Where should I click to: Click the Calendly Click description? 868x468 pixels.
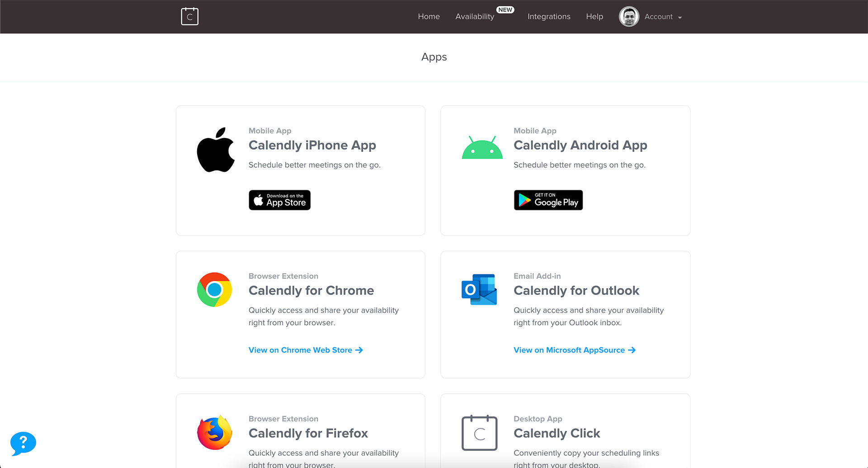[586, 458]
